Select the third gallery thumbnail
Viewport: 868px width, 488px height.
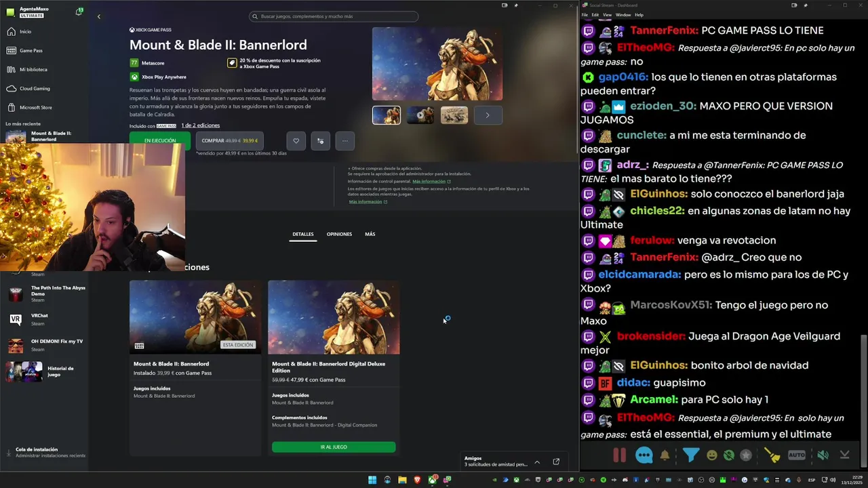point(454,115)
